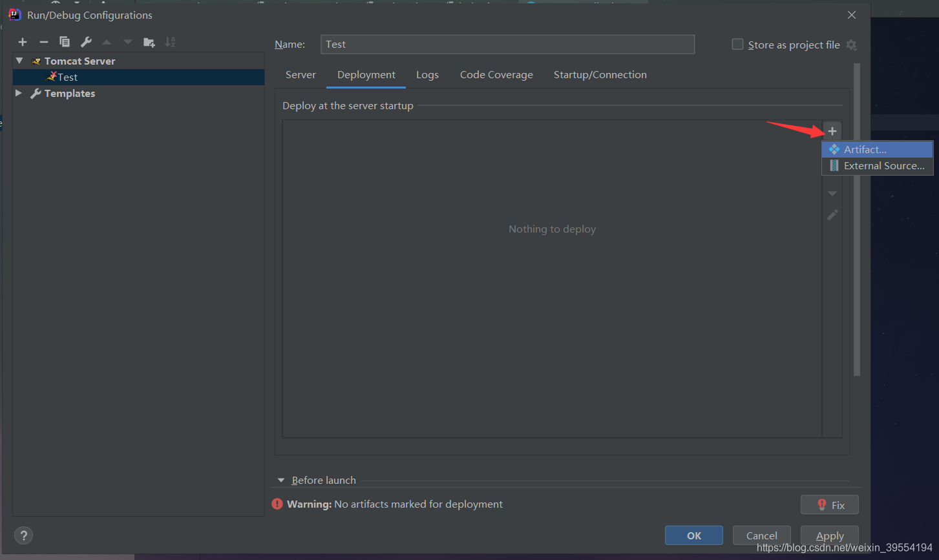The width and height of the screenshot is (939, 560).
Task: Click 'Nothing to deploy' placeholder text
Action: (x=552, y=229)
